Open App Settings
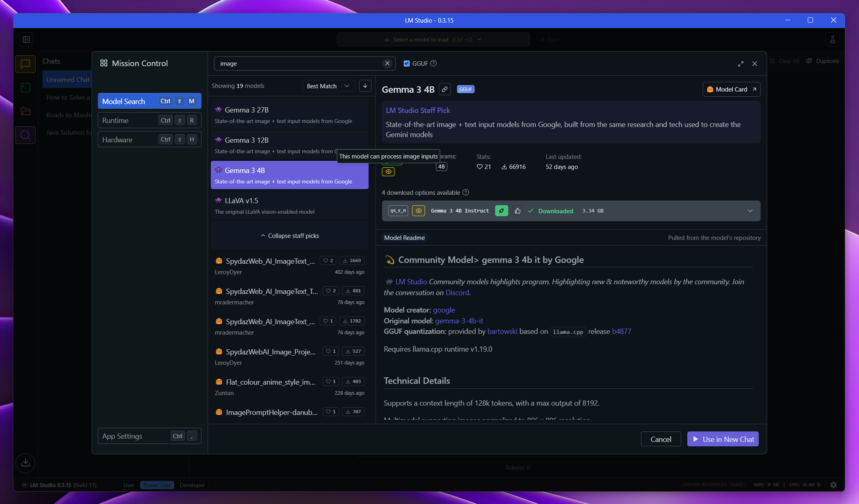Image resolution: width=859 pixels, height=504 pixels. (x=149, y=436)
